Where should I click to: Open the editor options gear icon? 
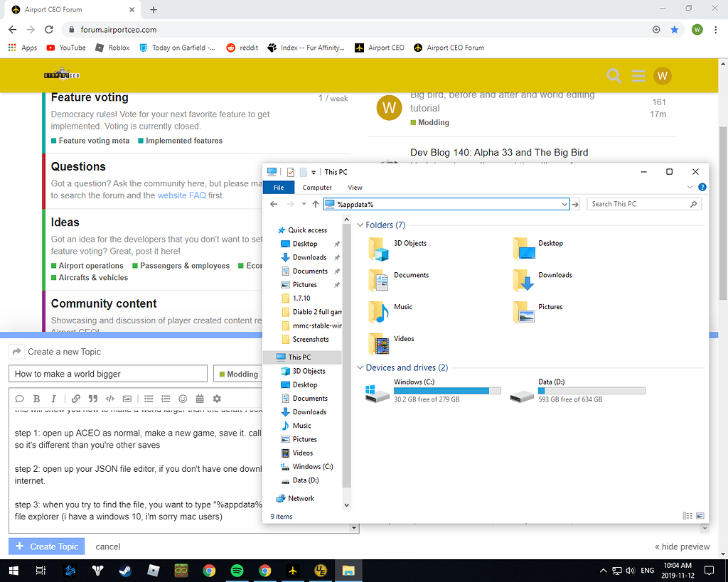(x=217, y=399)
